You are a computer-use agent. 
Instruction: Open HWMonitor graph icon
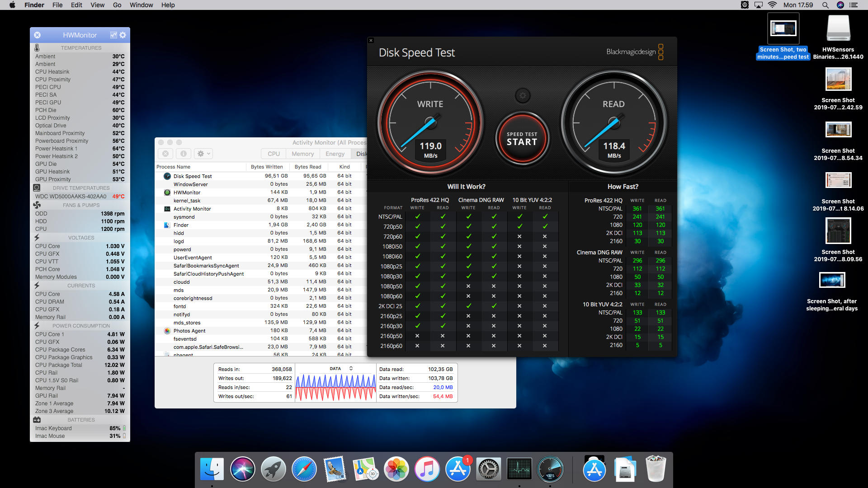(113, 35)
